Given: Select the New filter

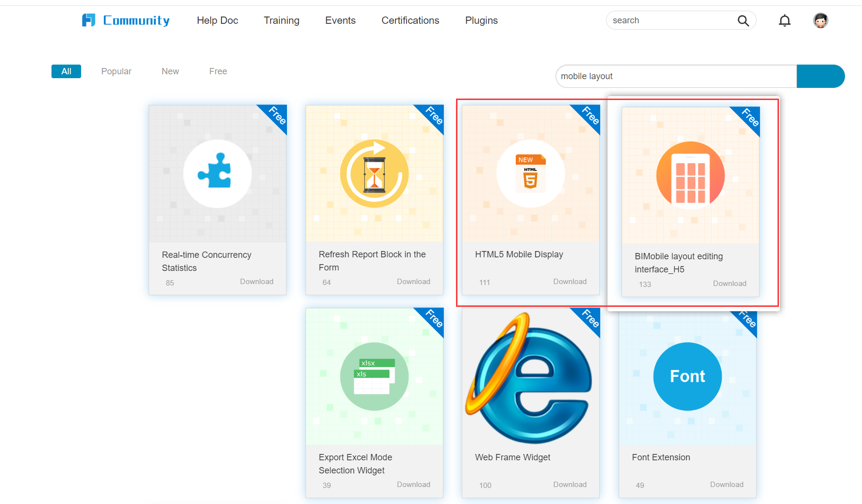Looking at the screenshot, I should click(x=170, y=71).
